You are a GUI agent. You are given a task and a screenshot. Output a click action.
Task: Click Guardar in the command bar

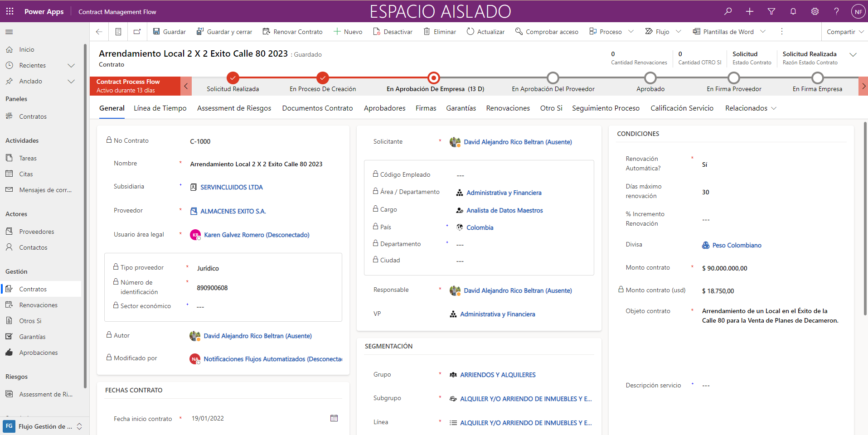pyautogui.click(x=170, y=32)
